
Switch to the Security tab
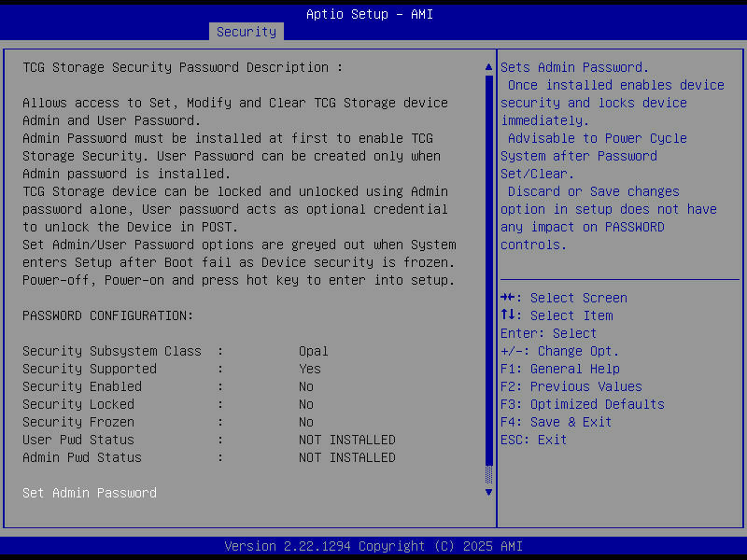click(x=246, y=31)
